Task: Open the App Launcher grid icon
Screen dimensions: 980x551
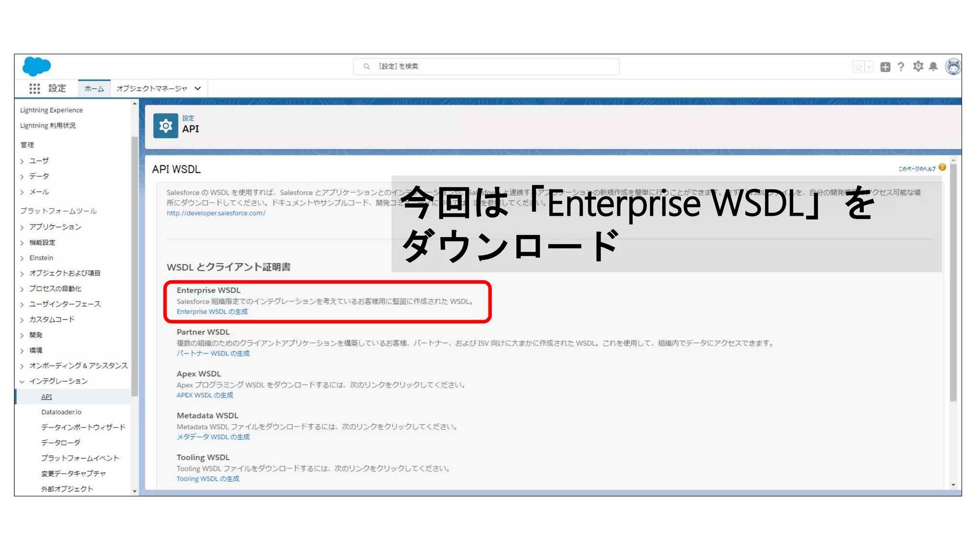Action: pyautogui.click(x=34, y=88)
